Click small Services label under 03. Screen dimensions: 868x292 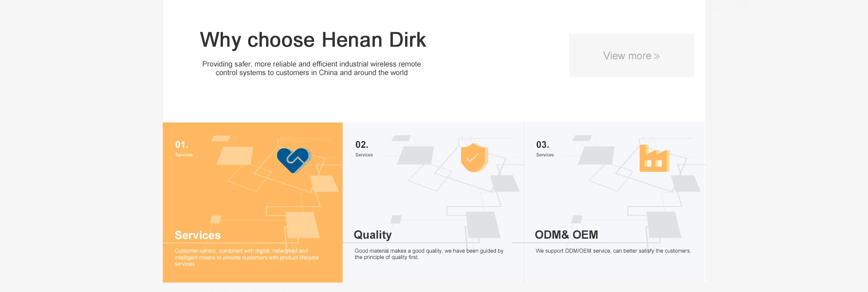point(545,155)
